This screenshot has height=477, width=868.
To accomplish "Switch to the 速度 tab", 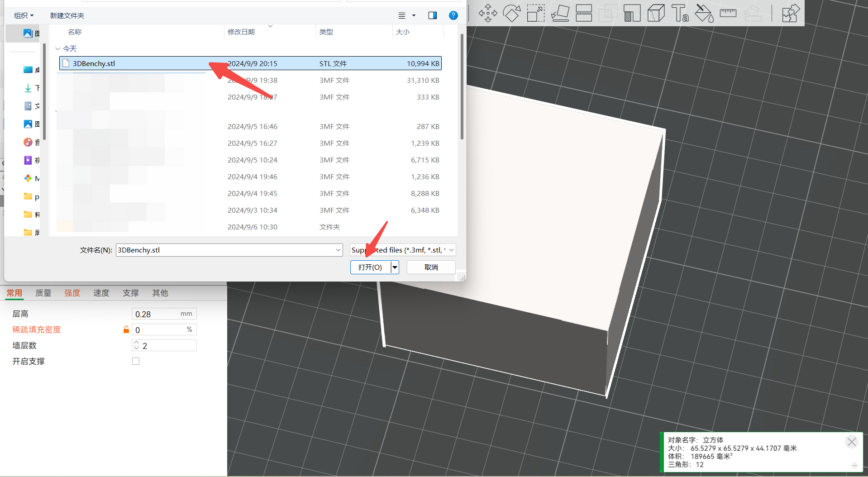I will [101, 293].
